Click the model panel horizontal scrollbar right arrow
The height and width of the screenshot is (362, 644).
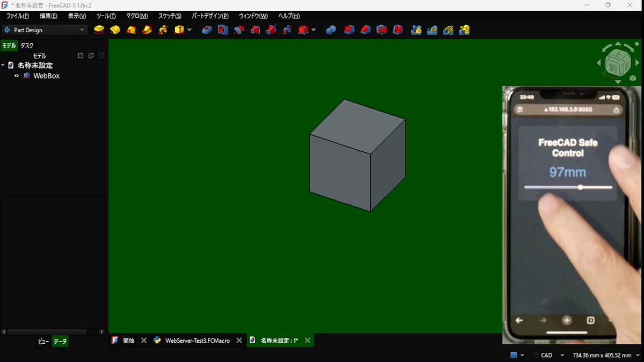click(x=102, y=332)
